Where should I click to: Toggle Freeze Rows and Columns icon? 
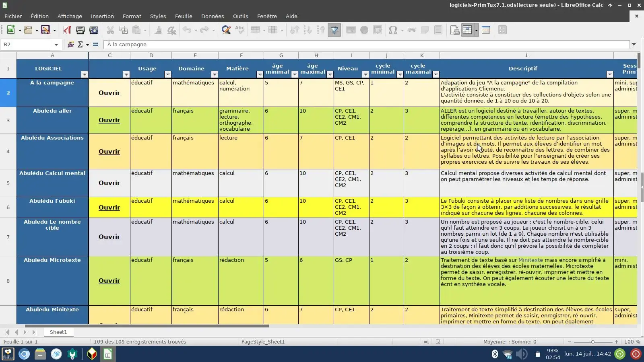[467, 30]
